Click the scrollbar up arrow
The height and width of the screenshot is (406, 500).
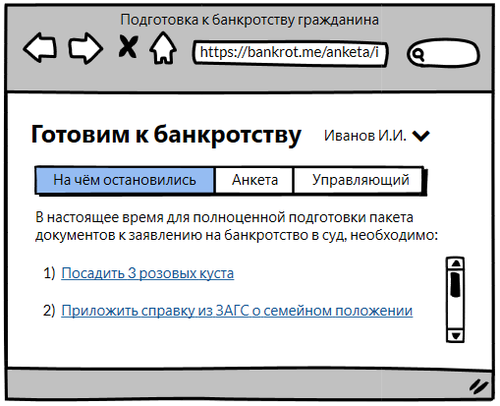(456, 263)
